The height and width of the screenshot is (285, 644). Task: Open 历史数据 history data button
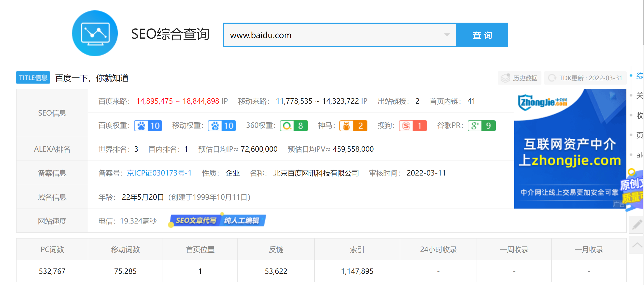tap(519, 78)
